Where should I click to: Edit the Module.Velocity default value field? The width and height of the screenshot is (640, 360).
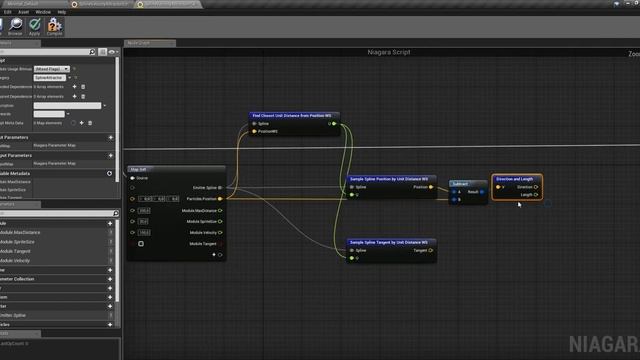coord(144,233)
